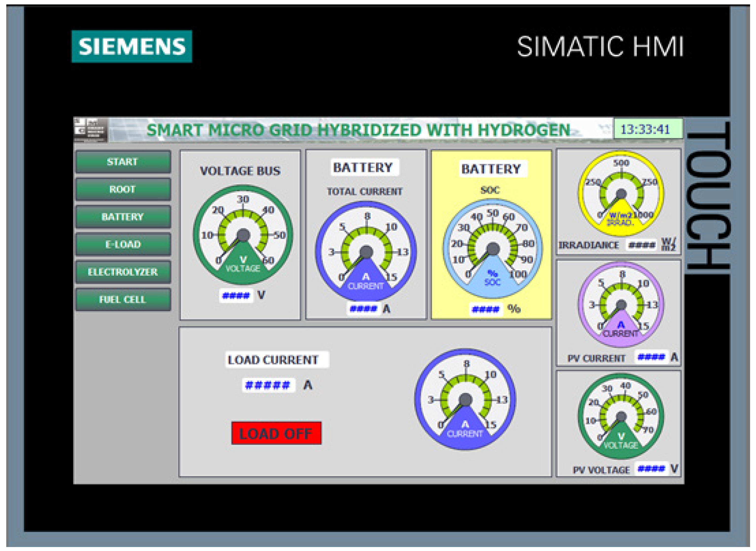Viewport: 756px width, 551px height.
Task: Click the Voltage Bus value field
Action: [236, 295]
